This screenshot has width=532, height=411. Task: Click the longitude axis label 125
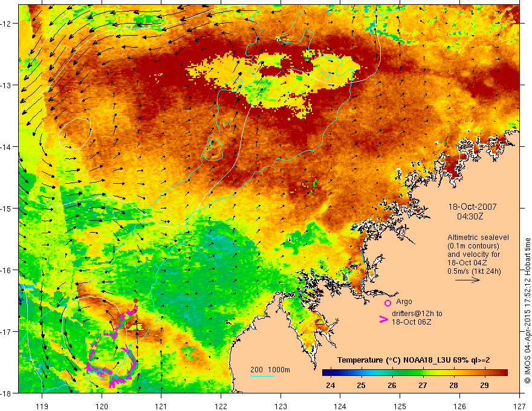[400, 406]
